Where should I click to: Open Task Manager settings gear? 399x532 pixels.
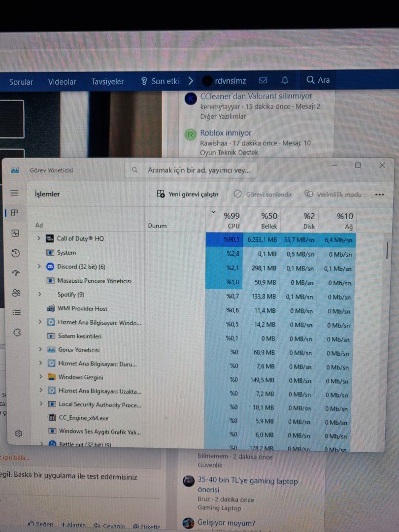[x=19, y=433]
